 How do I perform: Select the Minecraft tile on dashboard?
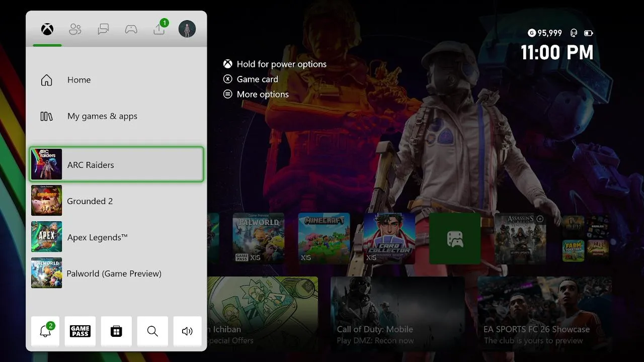[324, 238]
